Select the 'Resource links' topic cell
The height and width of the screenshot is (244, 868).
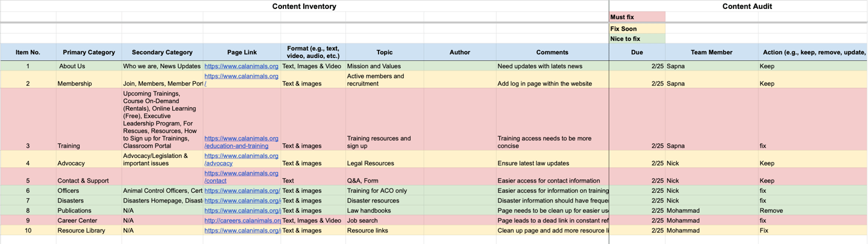point(385,231)
